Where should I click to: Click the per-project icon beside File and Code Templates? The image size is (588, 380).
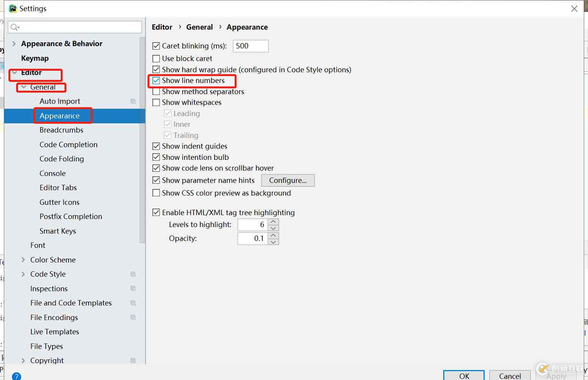click(133, 303)
